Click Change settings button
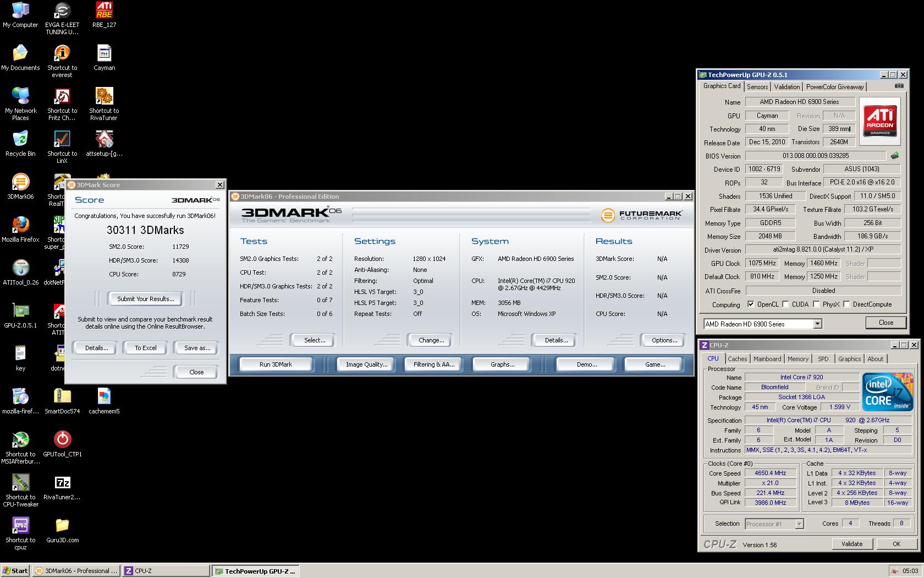The image size is (924, 578). [x=431, y=340]
